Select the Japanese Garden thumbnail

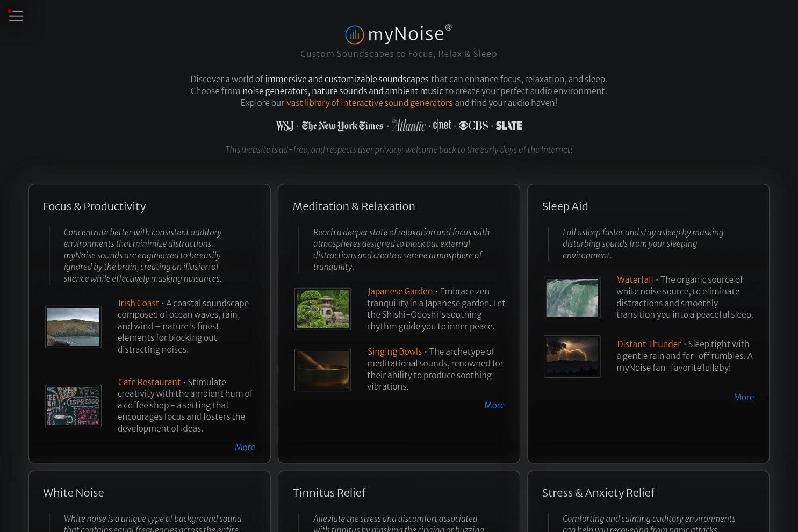pyautogui.click(x=322, y=309)
